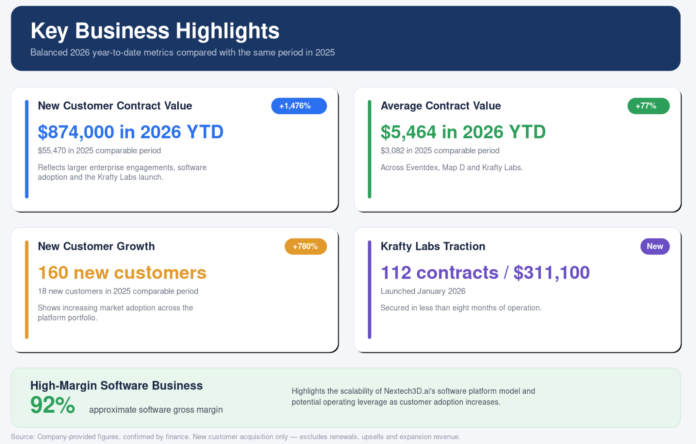This screenshot has width=696, height=444.
Task: Select the Key Business Highlights title
Action: (x=155, y=31)
